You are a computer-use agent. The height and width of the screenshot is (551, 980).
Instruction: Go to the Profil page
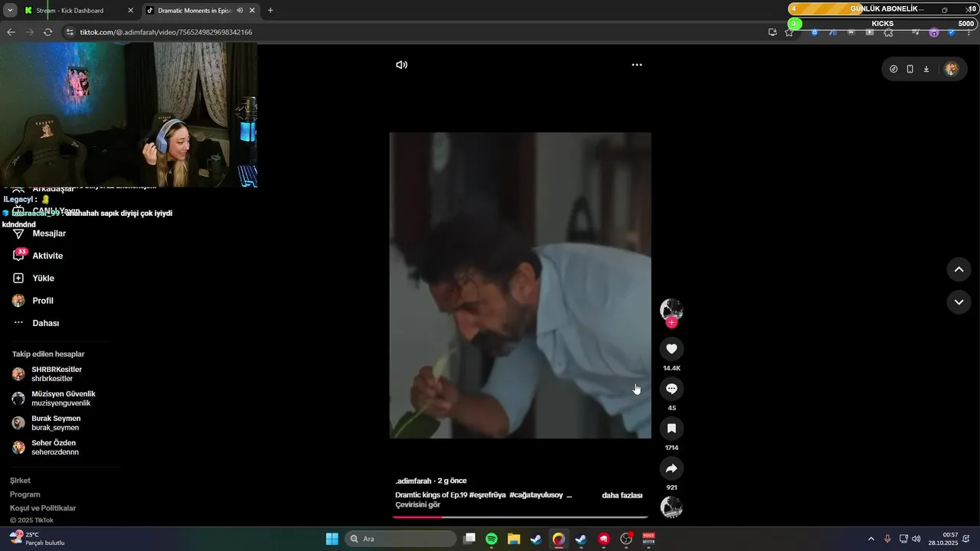tap(34, 301)
